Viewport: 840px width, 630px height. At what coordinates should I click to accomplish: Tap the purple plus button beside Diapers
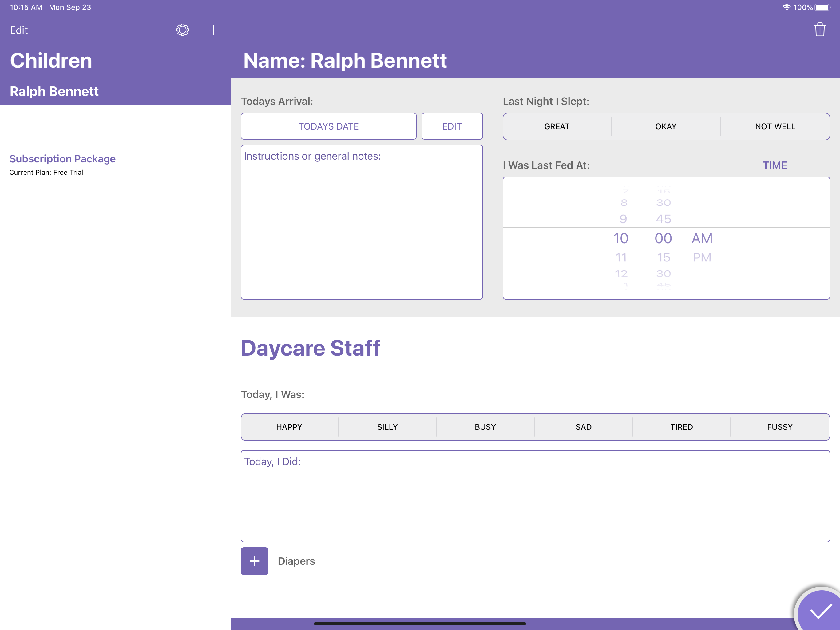(x=255, y=561)
